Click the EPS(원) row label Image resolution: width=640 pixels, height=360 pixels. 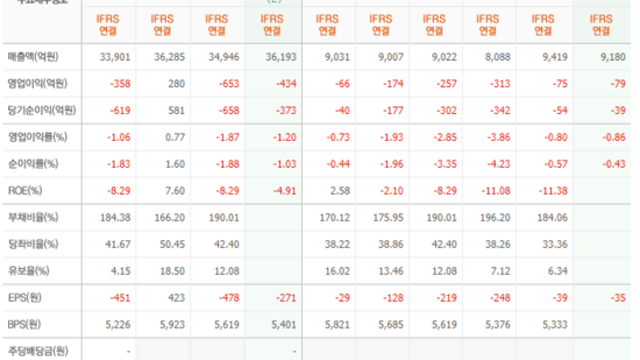[x=24, y=298]
